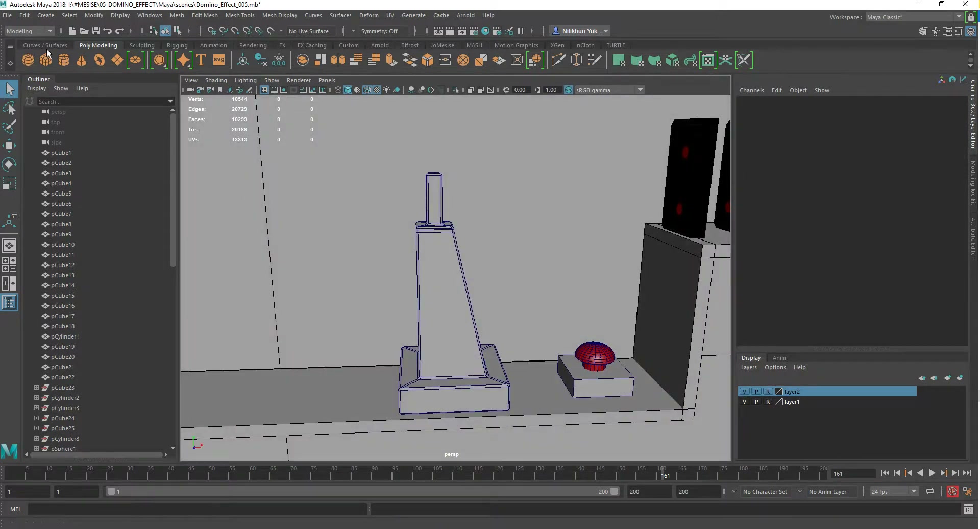This screenshot has width=980, height=529.
Task: Open the 24 fps frame rate dropdown
Action: click(894, 492)
